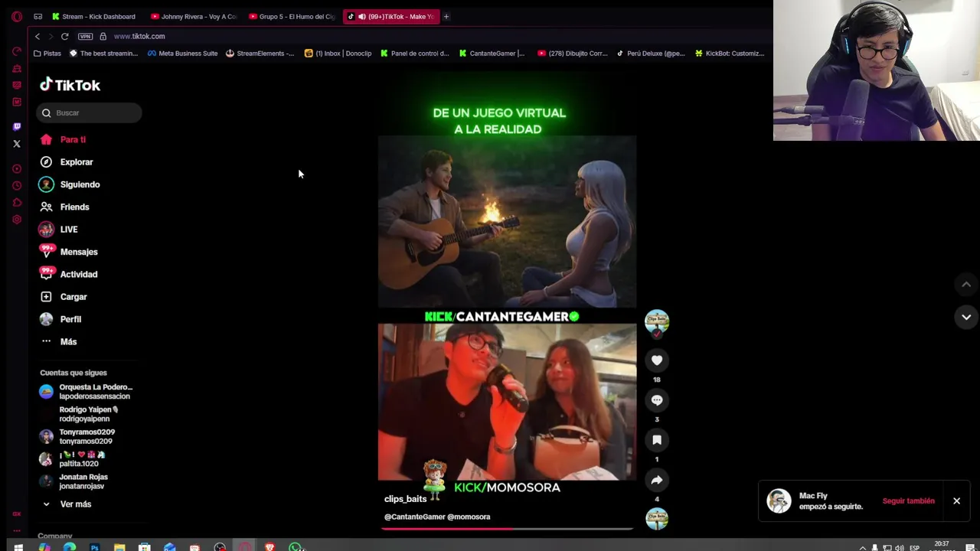Open Brave browser from taskbar

click(269, 546)
